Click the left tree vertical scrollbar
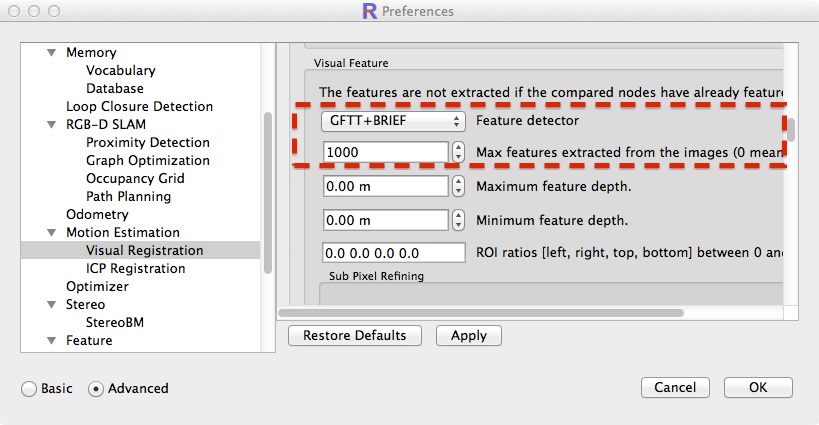This screenshot has height=425, width=819. (x=268, y=190)
